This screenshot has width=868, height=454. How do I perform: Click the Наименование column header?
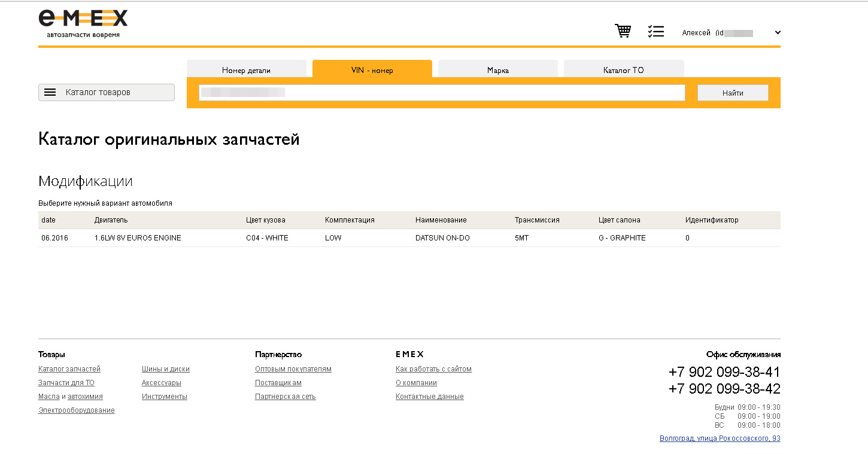(x=441, y=220)
